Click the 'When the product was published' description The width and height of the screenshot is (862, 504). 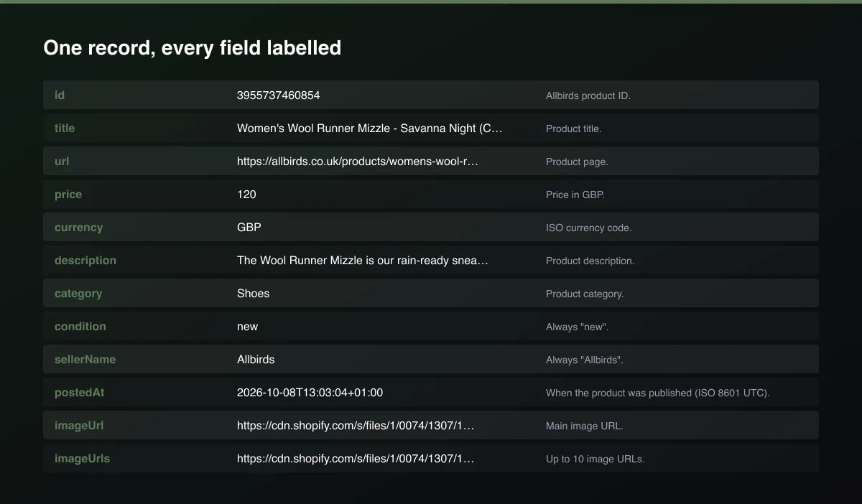[x=658, y=393]
